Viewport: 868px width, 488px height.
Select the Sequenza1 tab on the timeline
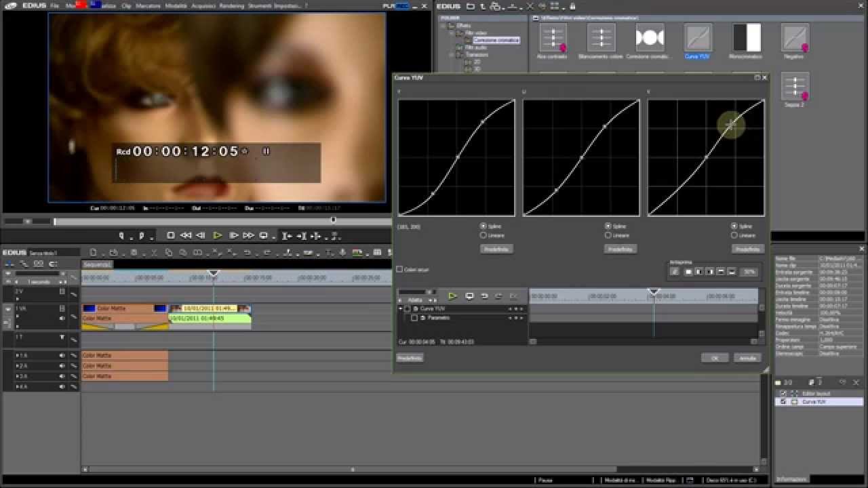97,264
